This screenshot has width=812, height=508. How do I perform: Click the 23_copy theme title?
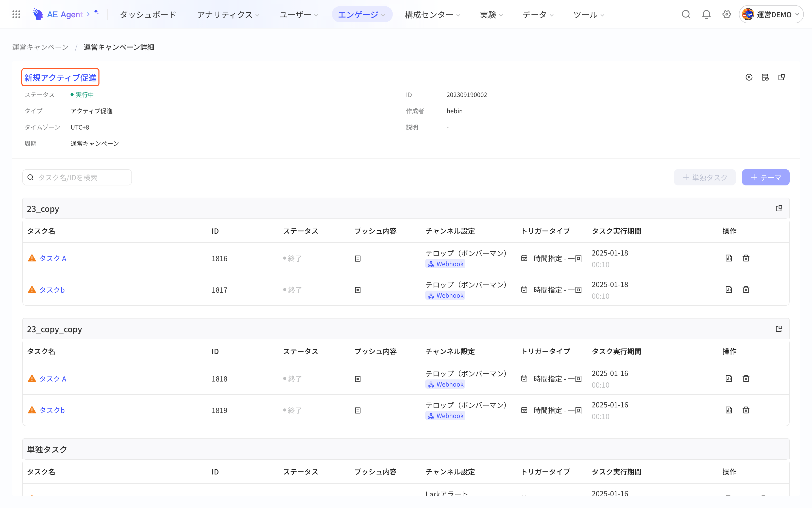(43, 209)
